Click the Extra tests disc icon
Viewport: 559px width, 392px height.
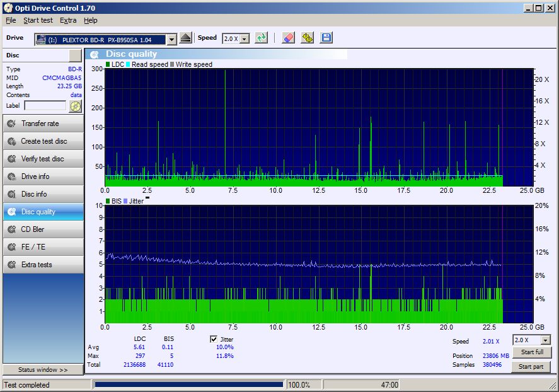coord(12,265)
